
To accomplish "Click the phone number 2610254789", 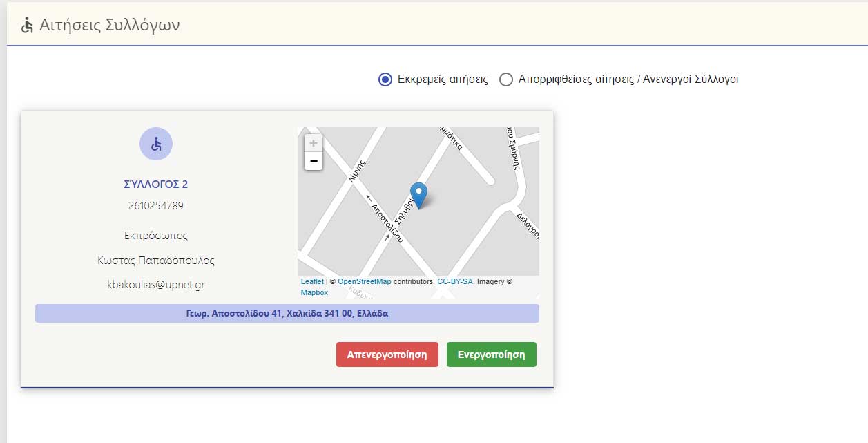I will coord(156,206).
